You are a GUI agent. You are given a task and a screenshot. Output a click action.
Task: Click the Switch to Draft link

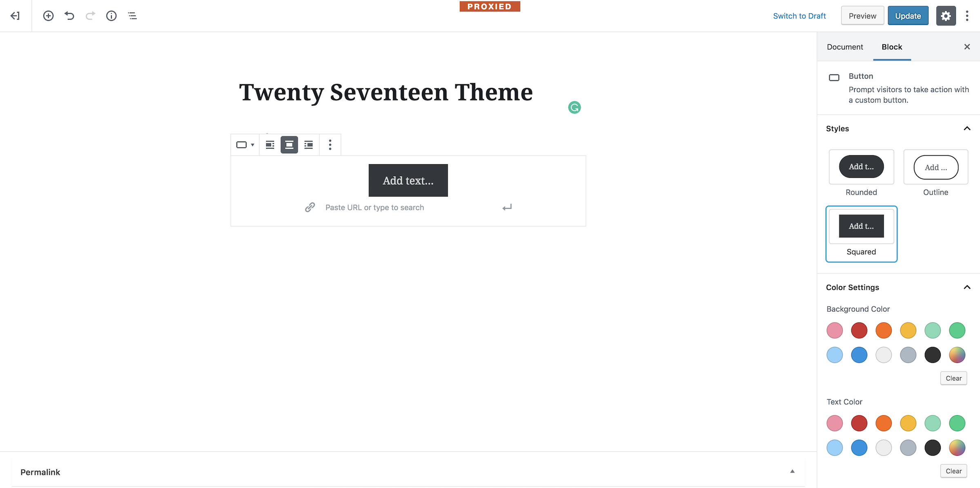[799, 16]
